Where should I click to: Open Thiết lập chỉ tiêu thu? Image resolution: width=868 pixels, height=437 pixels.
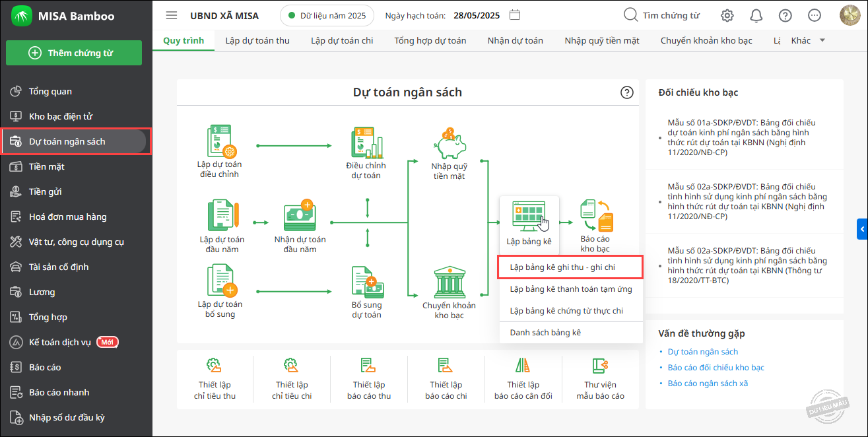coord(215,379)
